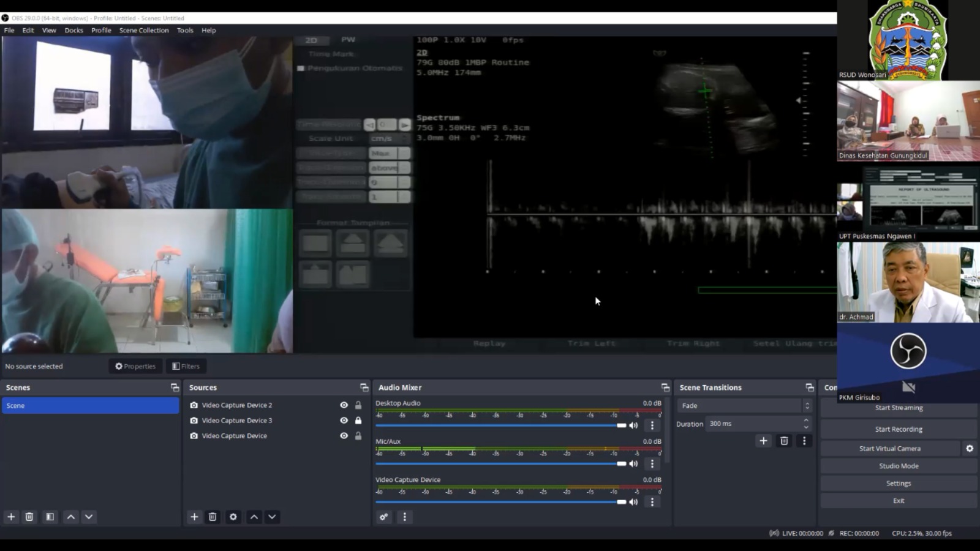Mute Mic/Aux speaker icon
The height and width of the screenshot is (551, 980).
coord(633,463)
